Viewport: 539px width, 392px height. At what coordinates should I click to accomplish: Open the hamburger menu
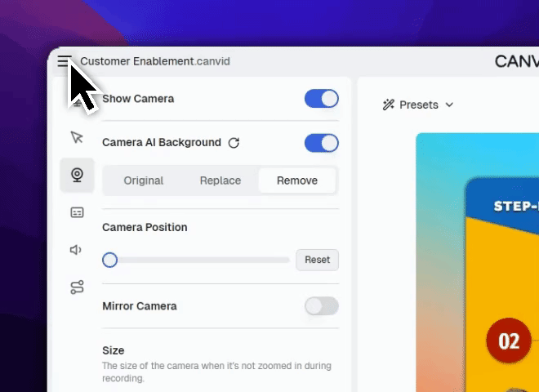coord(65,61)
